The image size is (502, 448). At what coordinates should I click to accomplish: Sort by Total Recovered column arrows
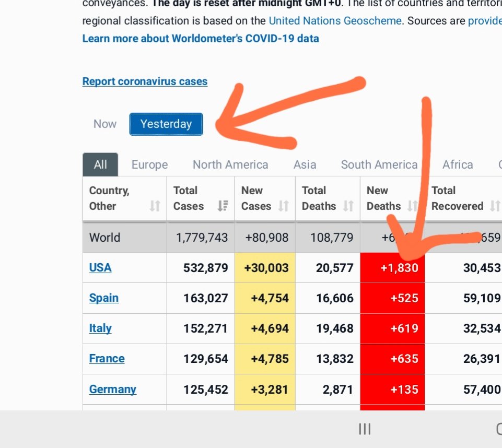click(x=494, y=206)
